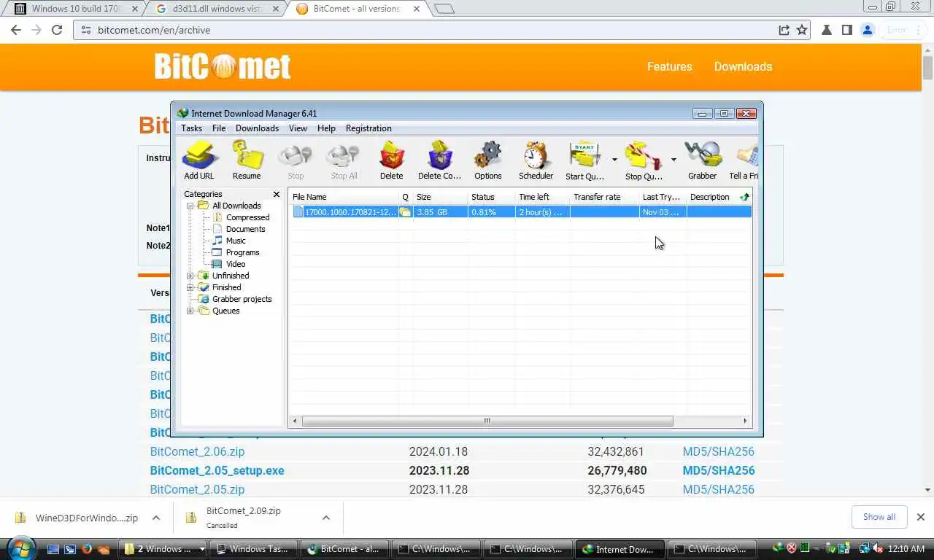Click Downloads link on BitComet site
Screen dimensions: 934x560
coord(743,66)
